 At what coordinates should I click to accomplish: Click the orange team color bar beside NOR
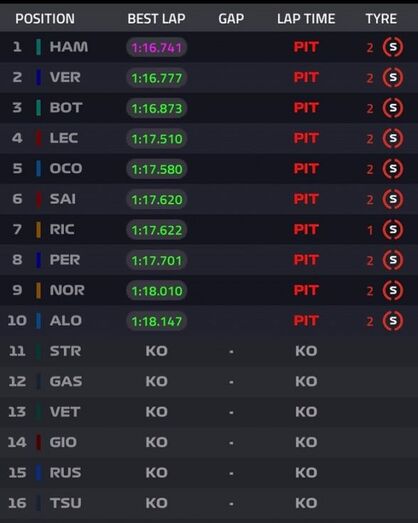[x=39, y=290]
